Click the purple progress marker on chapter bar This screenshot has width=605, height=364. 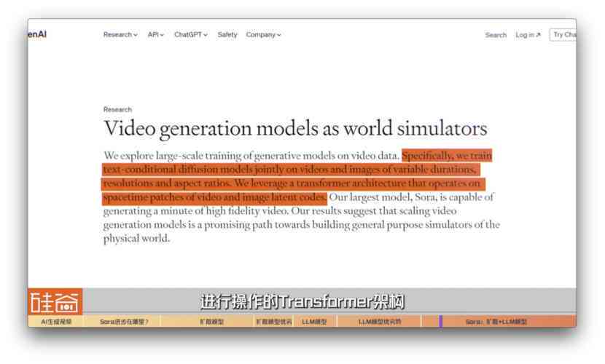point(441,321)
